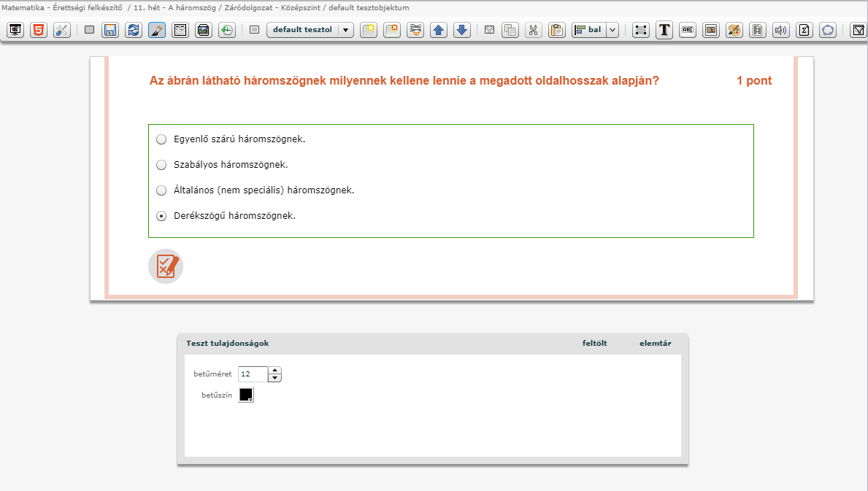Image resolution: width=868 pixels, height=491 pixels.
Task: Click the HTML5 export icon
Action: pyautogui.click(x=38, y=30)
